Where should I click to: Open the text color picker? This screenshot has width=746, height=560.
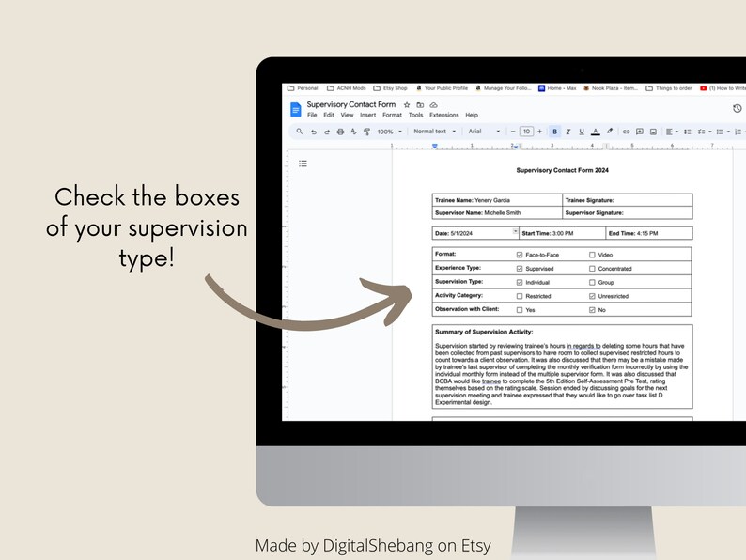595,132
